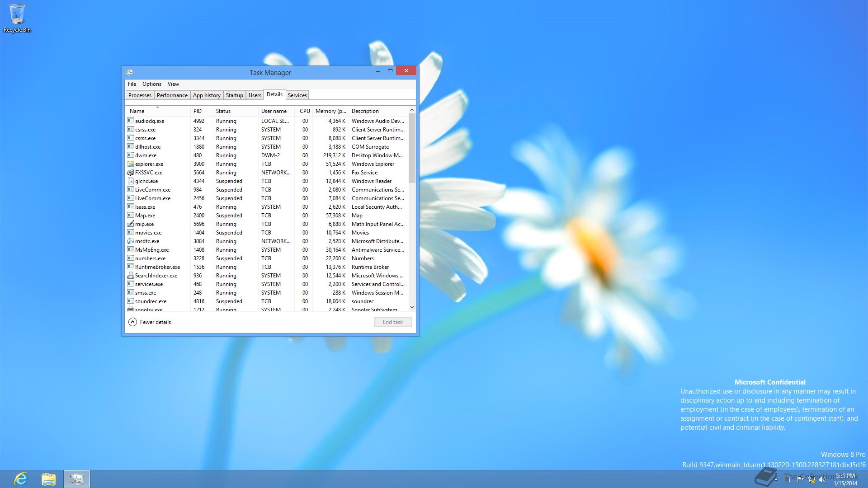Screen dimensions: 868x488
Task: Select the csrss.exe PID 3344 row
Action: tap(267, 138)
